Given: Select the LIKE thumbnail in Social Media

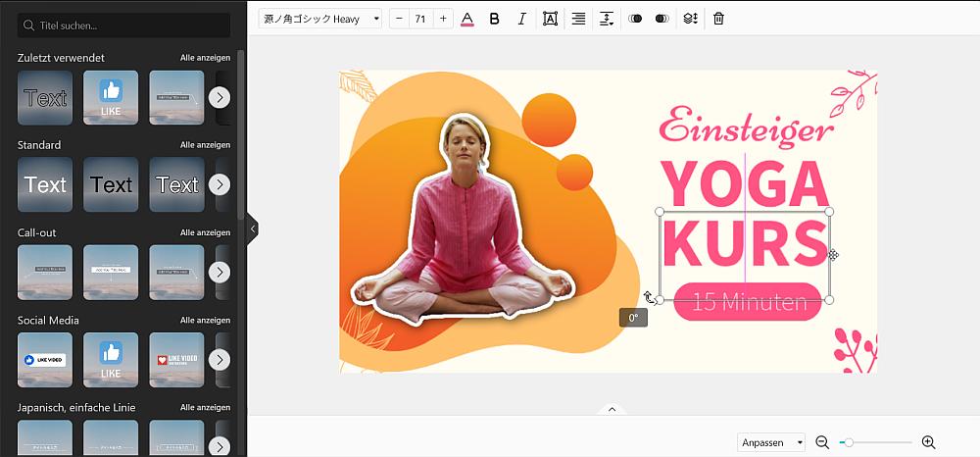Looking at the screenshot, I should (111, 359).
